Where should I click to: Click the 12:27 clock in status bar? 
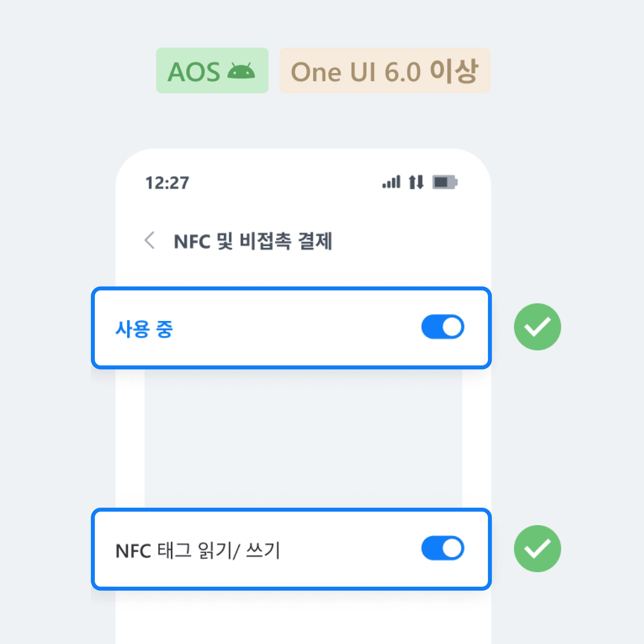coord(167,183)
